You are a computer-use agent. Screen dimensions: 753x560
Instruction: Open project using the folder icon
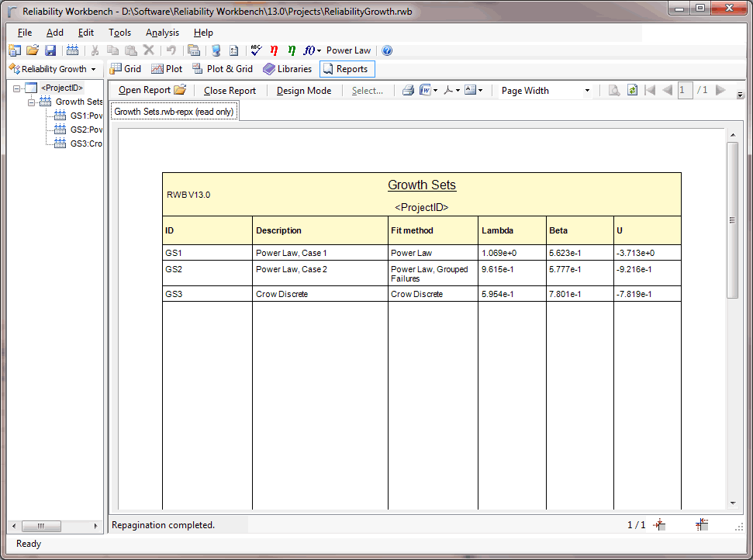(33, 50)
